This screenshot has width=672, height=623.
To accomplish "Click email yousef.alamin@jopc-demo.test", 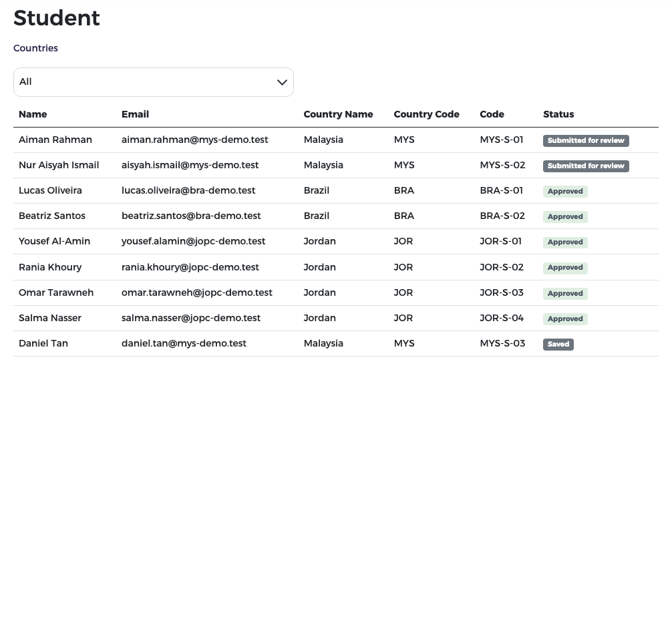I will [x=193, y=241].
